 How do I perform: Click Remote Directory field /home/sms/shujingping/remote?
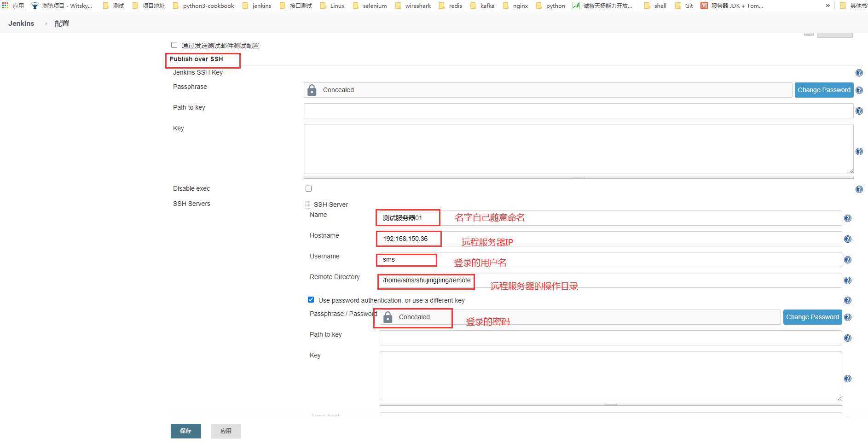611,280
